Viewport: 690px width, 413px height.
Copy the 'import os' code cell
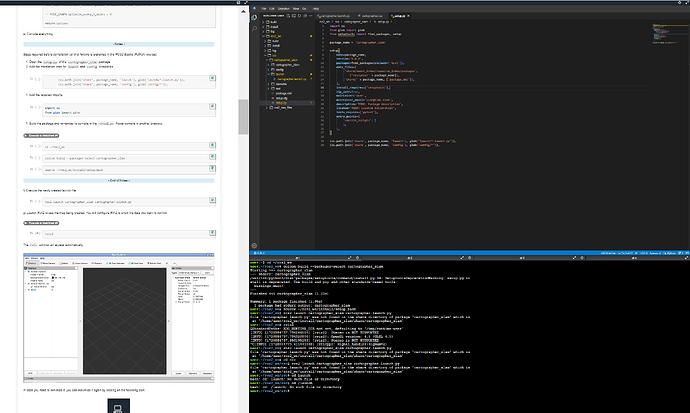[x=212, y=106]
